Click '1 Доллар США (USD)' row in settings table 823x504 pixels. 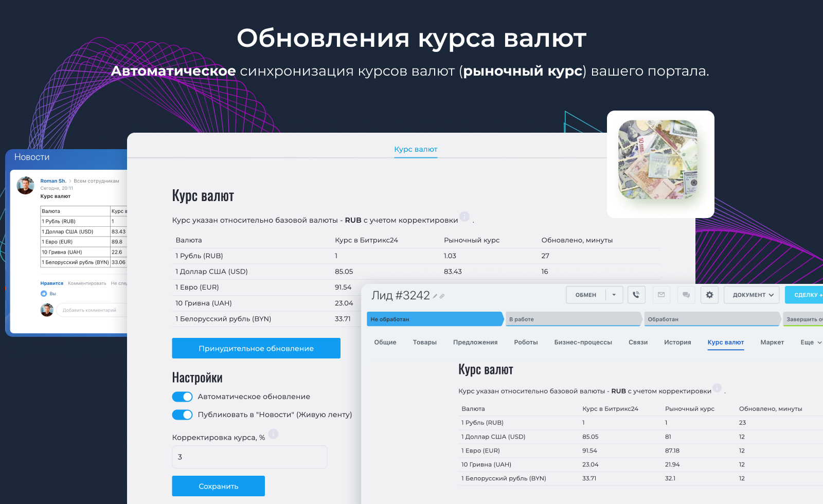[416, 272]
